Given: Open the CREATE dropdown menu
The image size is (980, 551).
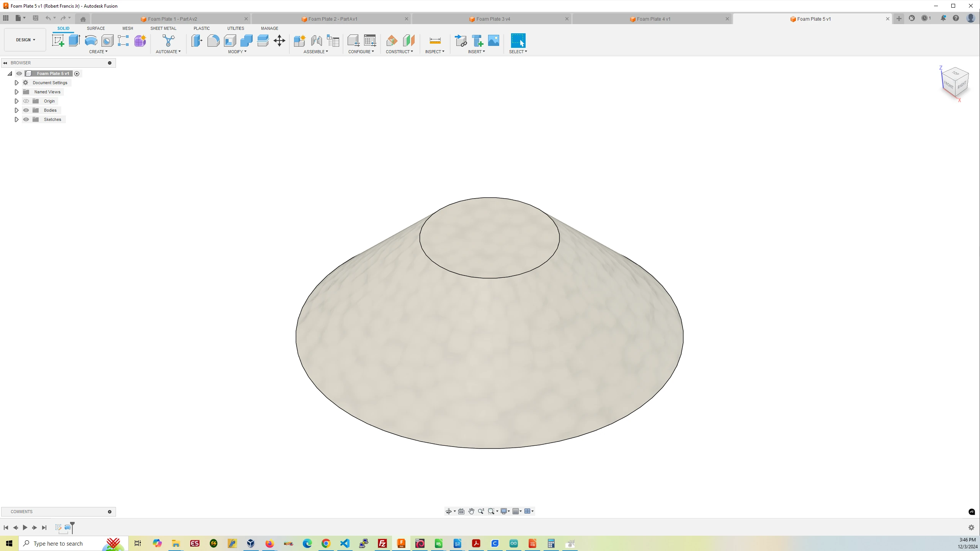Looking at the screenshot, I should (98, 52).
